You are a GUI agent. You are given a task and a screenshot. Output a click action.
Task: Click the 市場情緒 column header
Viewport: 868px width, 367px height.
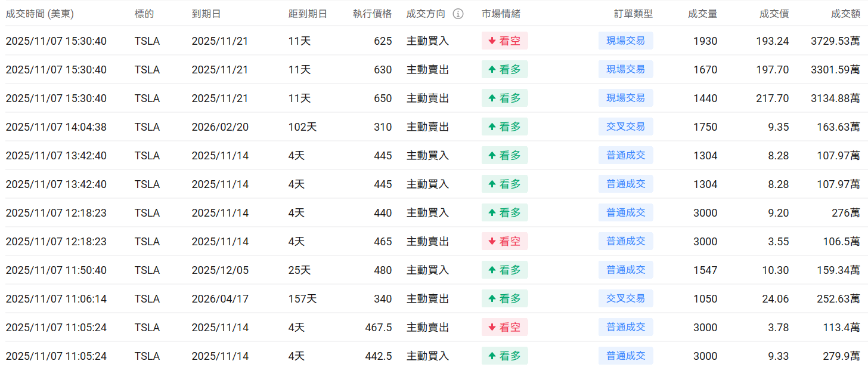[501, 14]
